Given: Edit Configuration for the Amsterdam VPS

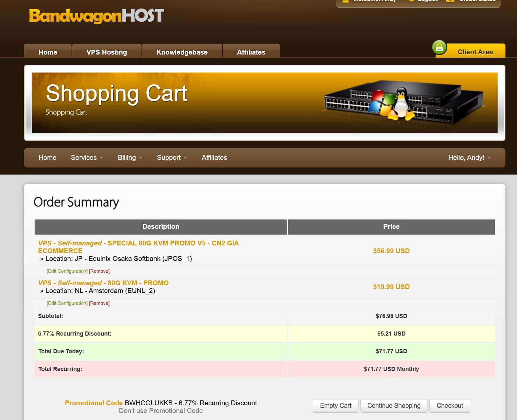Looking at the screenshot, I should click(67, 303).
